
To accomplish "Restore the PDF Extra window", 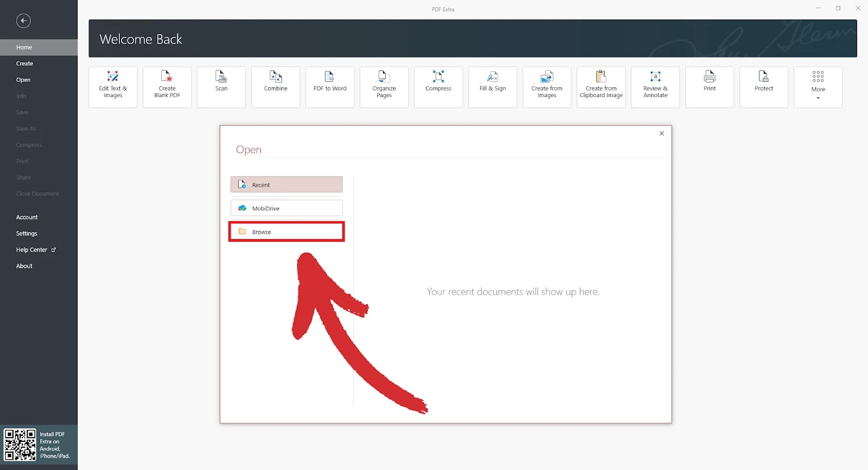I will point(838,8).
